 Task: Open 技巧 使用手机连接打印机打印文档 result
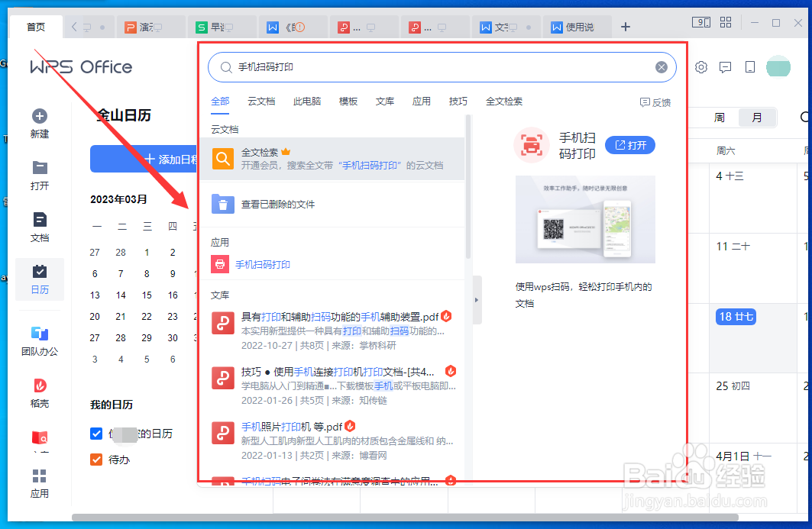tap(332, 385)
